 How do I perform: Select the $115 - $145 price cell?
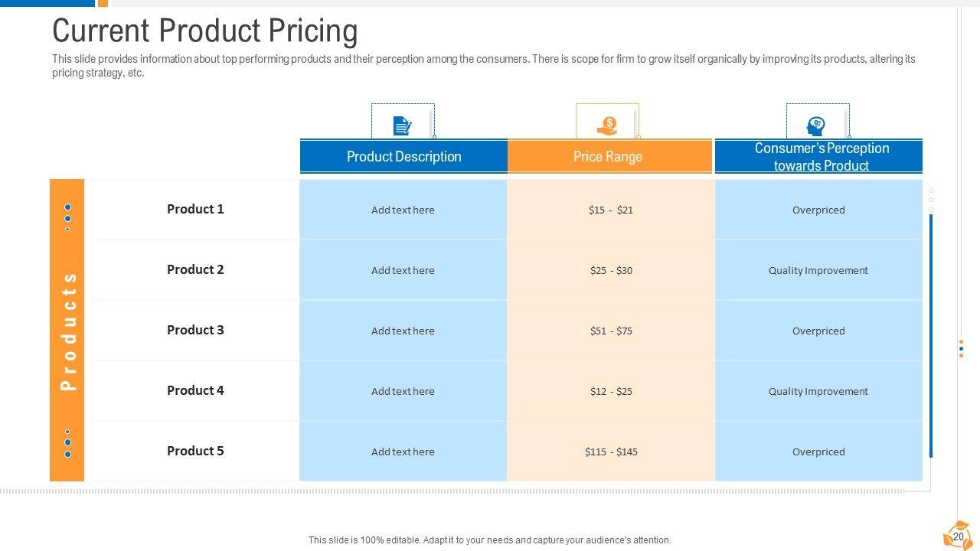click(610, 452)
